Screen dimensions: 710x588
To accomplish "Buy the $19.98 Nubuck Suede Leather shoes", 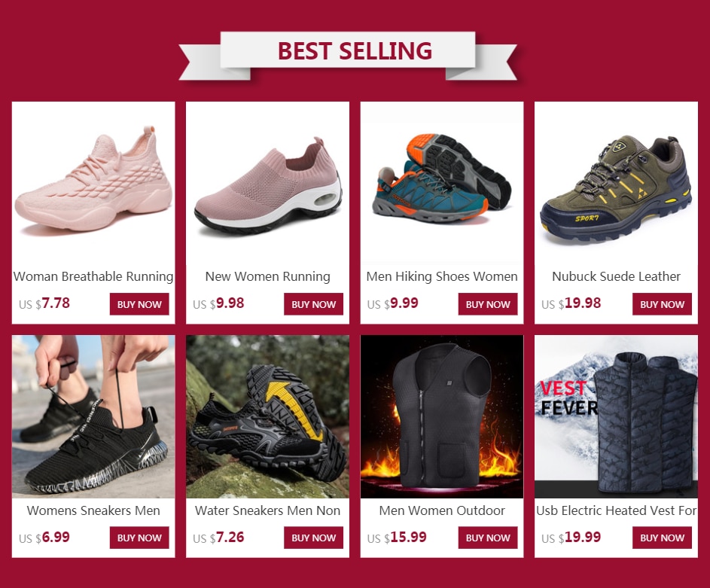I will click(662, 304).
